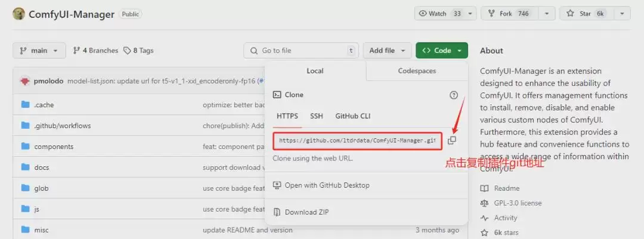Click the Go to file search field
Image resolution: width=644 pixels, height=239 pixels.
[301, 51]
